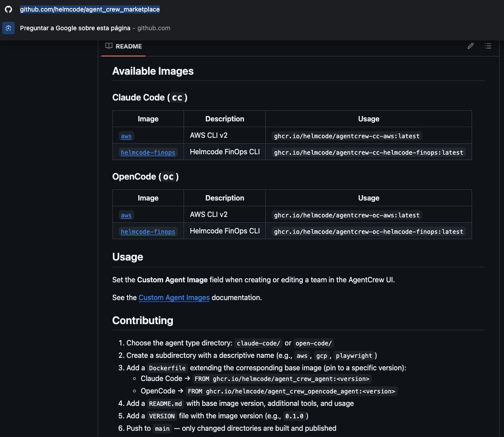Click ghcr.io/helmcode/agentcrew-oc-helmcode-finops:latest code text
This screenshot has height=437, width=504.
368,232
